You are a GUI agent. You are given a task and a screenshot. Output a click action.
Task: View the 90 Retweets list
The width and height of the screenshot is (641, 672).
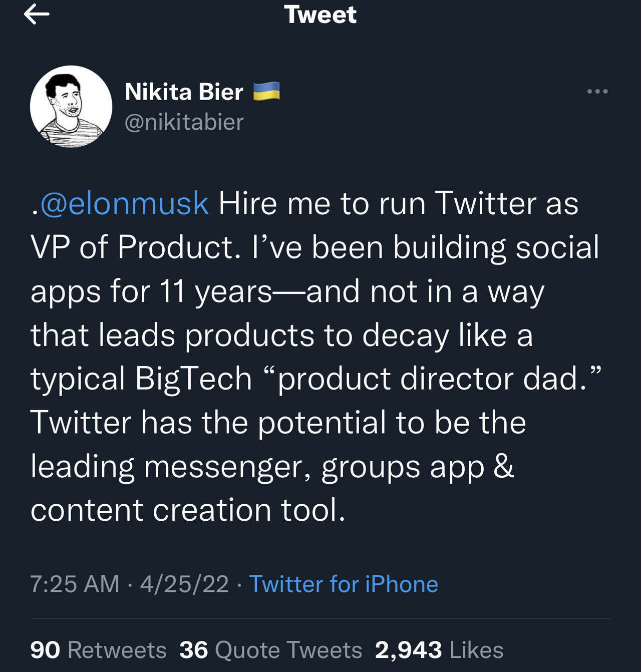[97, 650]
